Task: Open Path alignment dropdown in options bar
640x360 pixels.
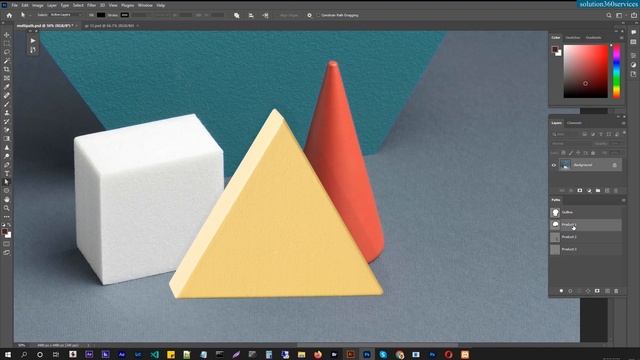Action: coord(251,15)
